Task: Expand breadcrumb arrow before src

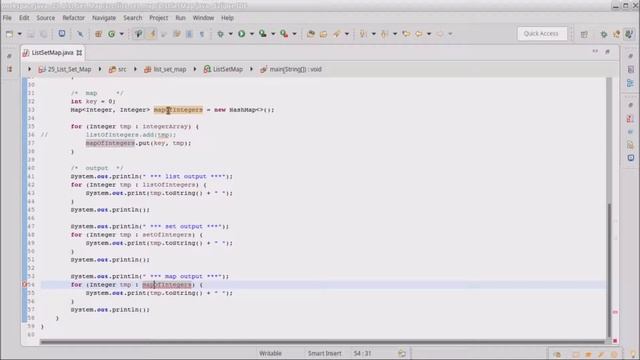Action: [100, 69]
